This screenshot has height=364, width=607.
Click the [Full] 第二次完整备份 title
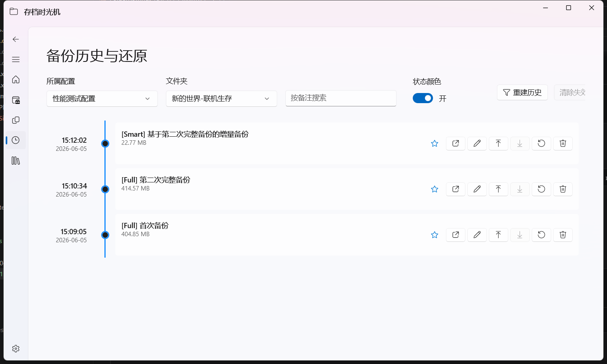[x=156, y=180]
